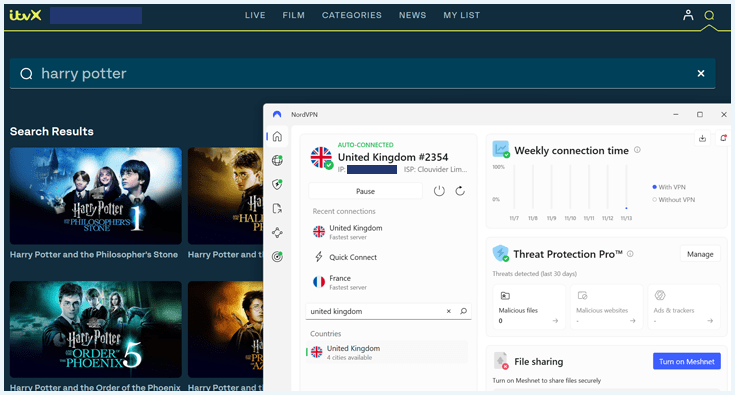The width and height of the screenshot is (735, 395).
Task: Open the Half-Blood Prince thumbnail
Action: [225, 196]
